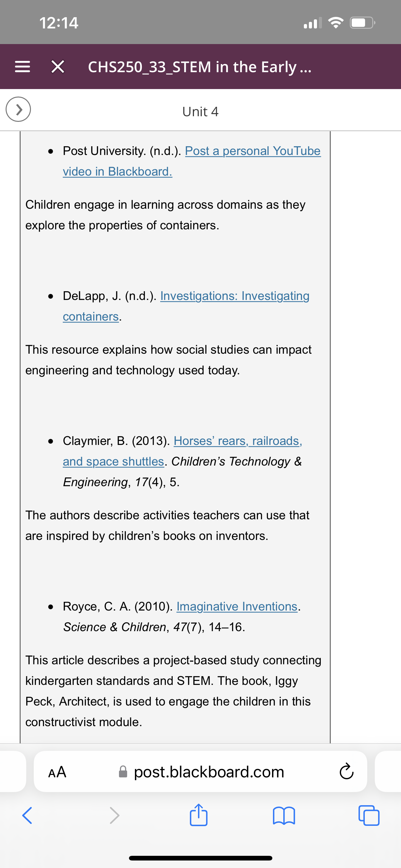The height and width of the screenshot is (868, 401).
Task: Reload the page with refresh icon
Action: (x=346, y=772)
